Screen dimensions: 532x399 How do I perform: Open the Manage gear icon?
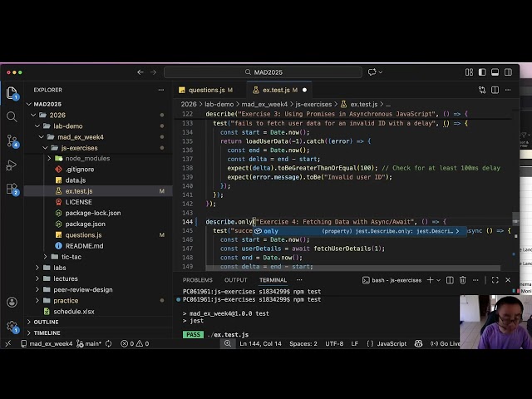(12, 327)
